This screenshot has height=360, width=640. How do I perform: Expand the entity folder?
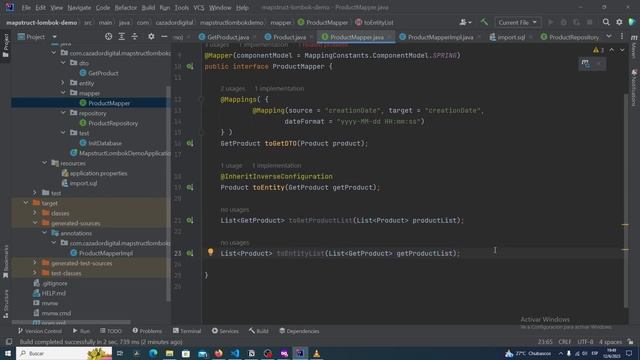pyautogui.click(x=63, y=83)
